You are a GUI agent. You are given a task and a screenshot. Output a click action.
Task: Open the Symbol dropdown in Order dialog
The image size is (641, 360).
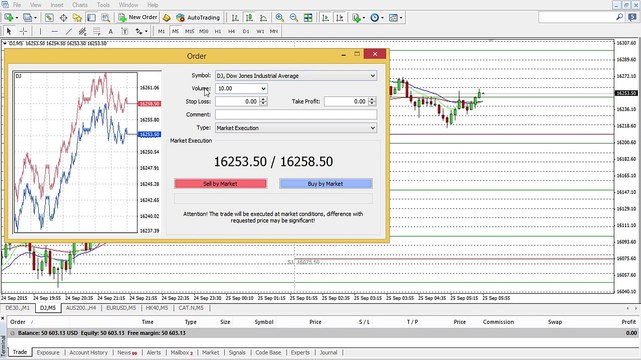coord(296,76)
